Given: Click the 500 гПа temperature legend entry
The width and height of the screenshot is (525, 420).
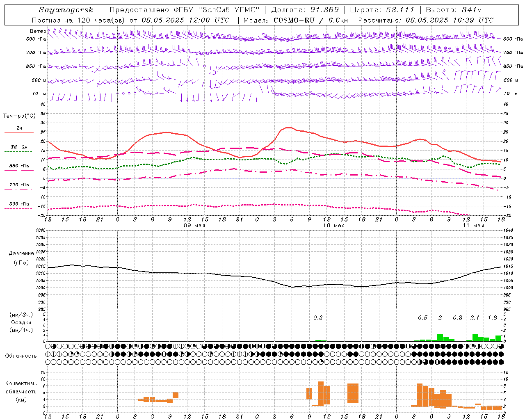Looking at the screenshot, I should tap(19, 204).
